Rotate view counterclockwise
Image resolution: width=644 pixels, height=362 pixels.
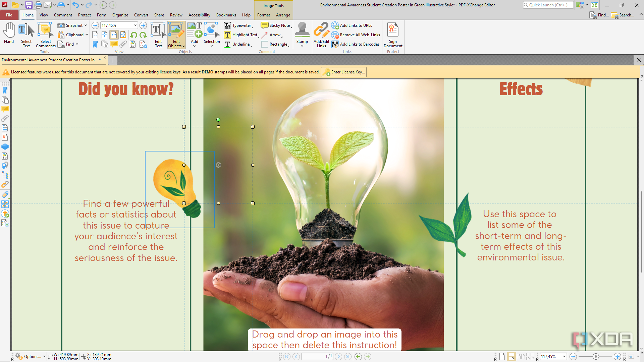tap(133, 35)
